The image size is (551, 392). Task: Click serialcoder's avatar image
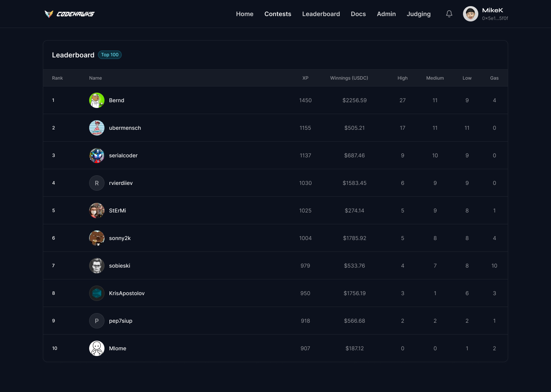tap(97, 155)
